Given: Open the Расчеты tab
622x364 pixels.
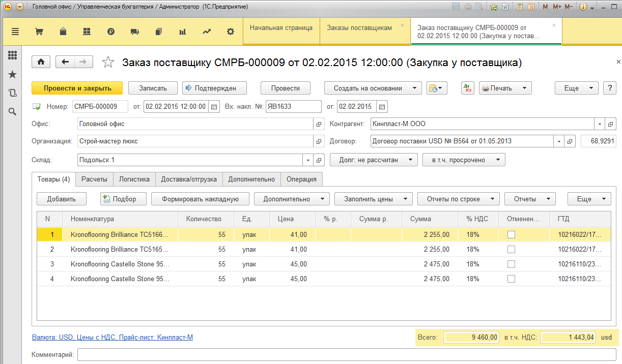Looking at the screenshot, I should click(94, 179).
